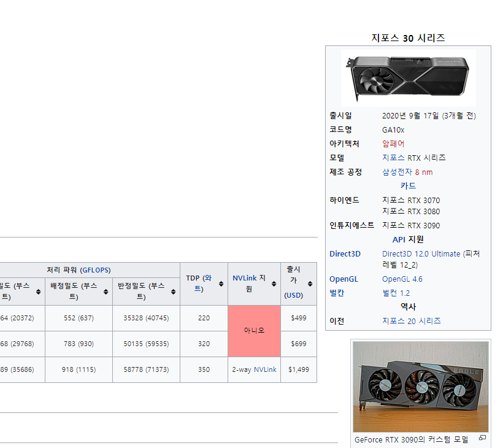503x448 pixels.
Task: Follow the 카드 section heading link
Action: click(x=408, y=186)
